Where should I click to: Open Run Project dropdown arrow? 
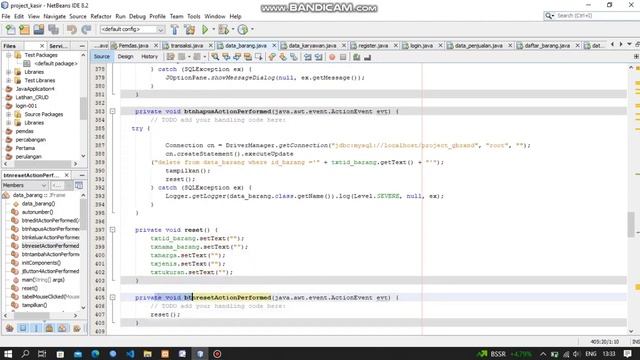(213, 29)
